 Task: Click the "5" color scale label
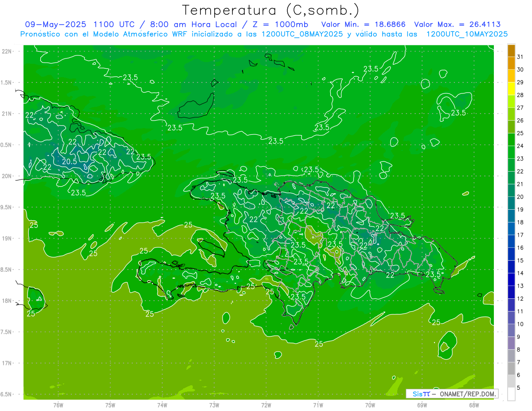pos(519,388)
